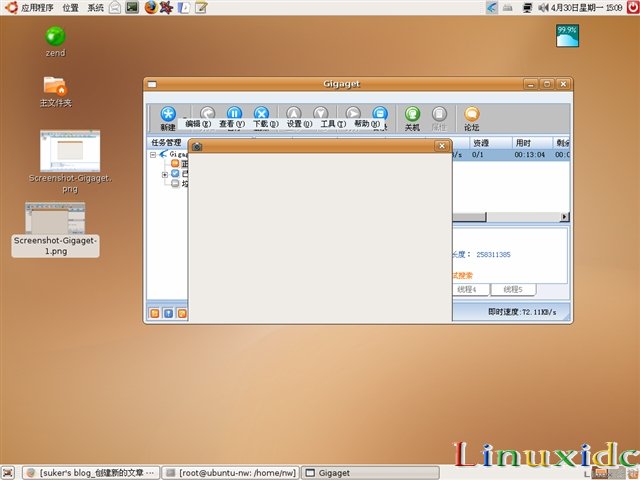
Task: Click the red star icon in top panel
Action: (166, 7)
